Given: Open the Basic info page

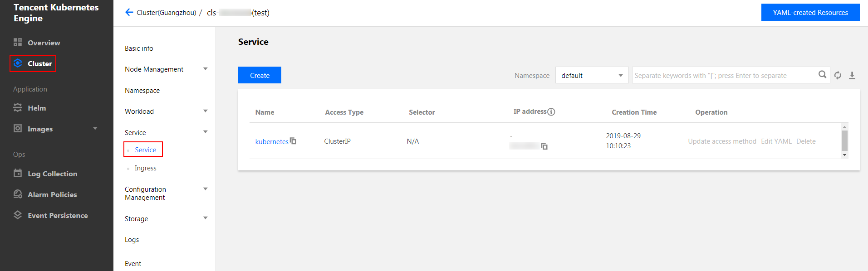Looking at the screenshot, I should 139,48.
